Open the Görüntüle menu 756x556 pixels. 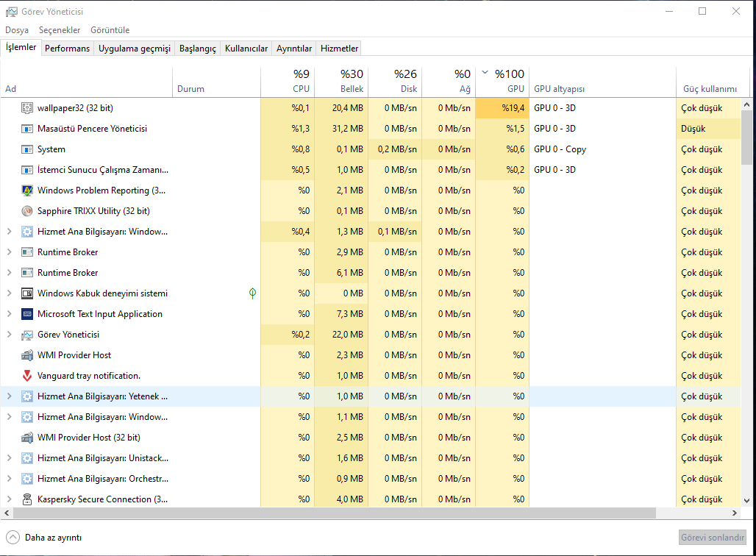click(x=110, y=30)
